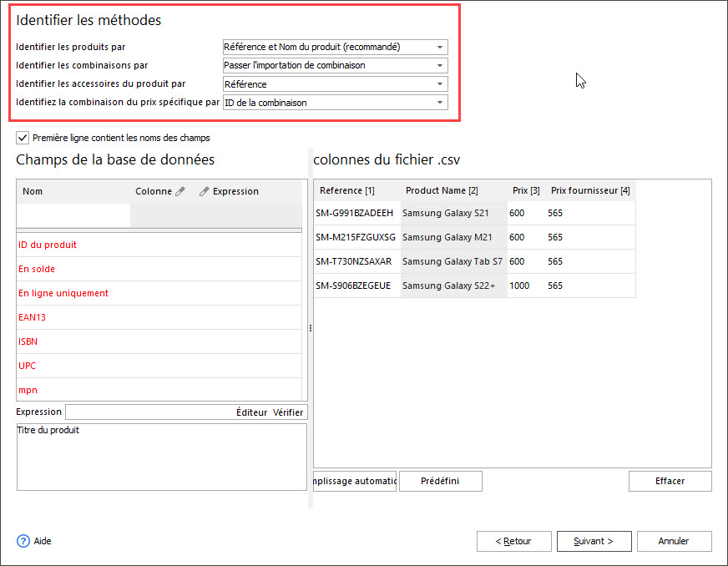Sort by the Nom column header

(x=33, y=191)
